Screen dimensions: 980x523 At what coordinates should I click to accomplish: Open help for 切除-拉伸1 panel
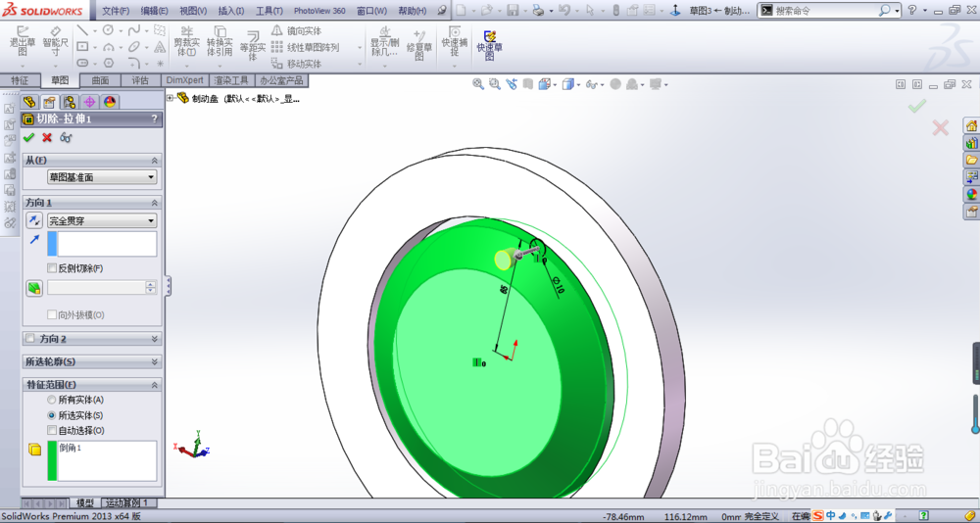pos(155,119)
